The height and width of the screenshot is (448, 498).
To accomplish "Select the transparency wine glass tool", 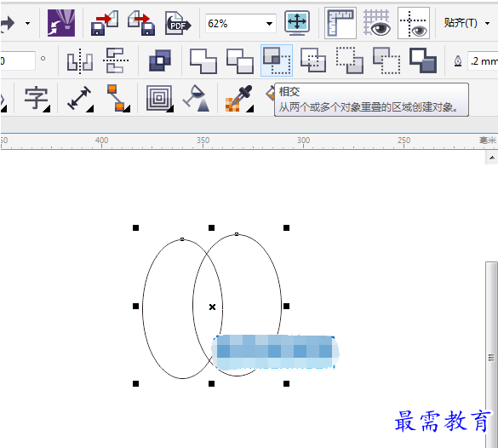I will point(197,98).
